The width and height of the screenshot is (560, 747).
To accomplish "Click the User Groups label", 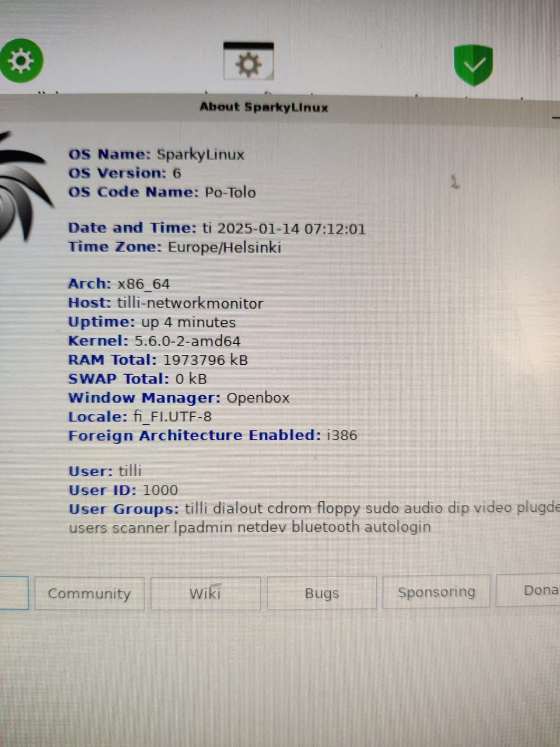I will (x=124, y=509).
